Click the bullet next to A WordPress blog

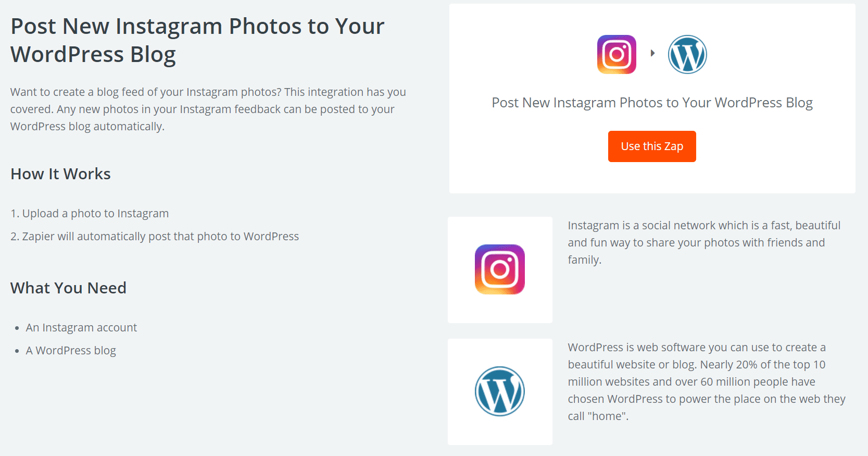(x=17, y=351)
